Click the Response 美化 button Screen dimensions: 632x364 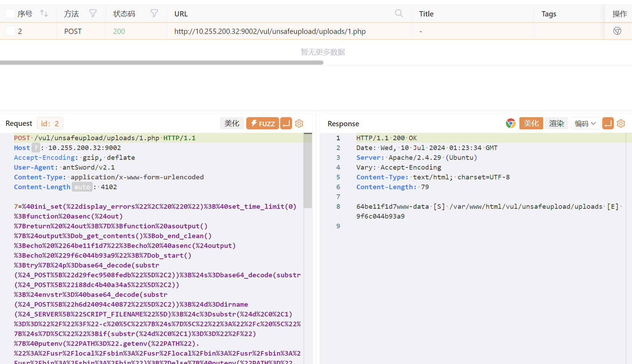[x=531, y=123]
